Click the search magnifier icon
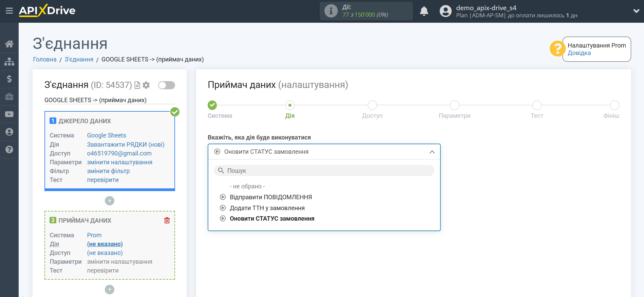The width and height of the screenshot is (644, 297). point(221,170)
